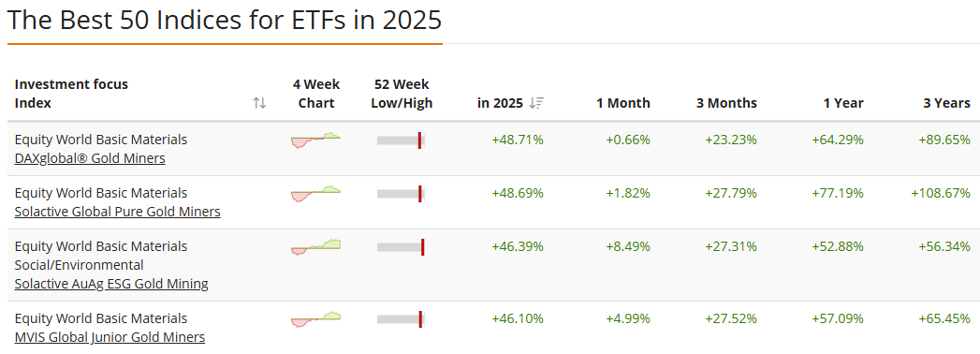This screenshot has width=980, height=354.
Task: Click Solactive Global Pure Gold Miners low/high bar
Action: tap(401, 193)
